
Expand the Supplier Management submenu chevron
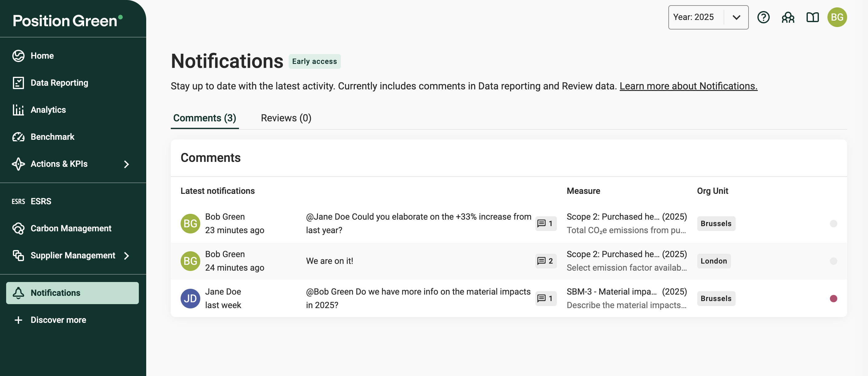tap(126, 255)
